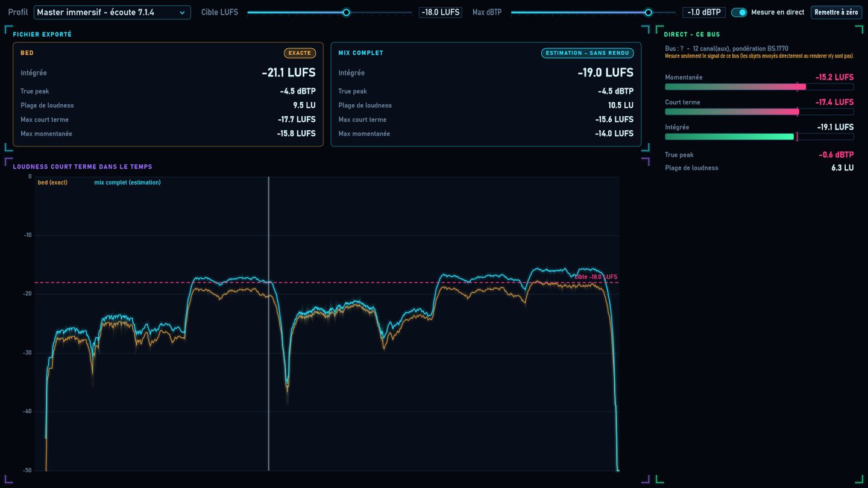Click the ESTIMATION - SANS RENDU badge
868x488 pixels.
[x=587, y=53]
